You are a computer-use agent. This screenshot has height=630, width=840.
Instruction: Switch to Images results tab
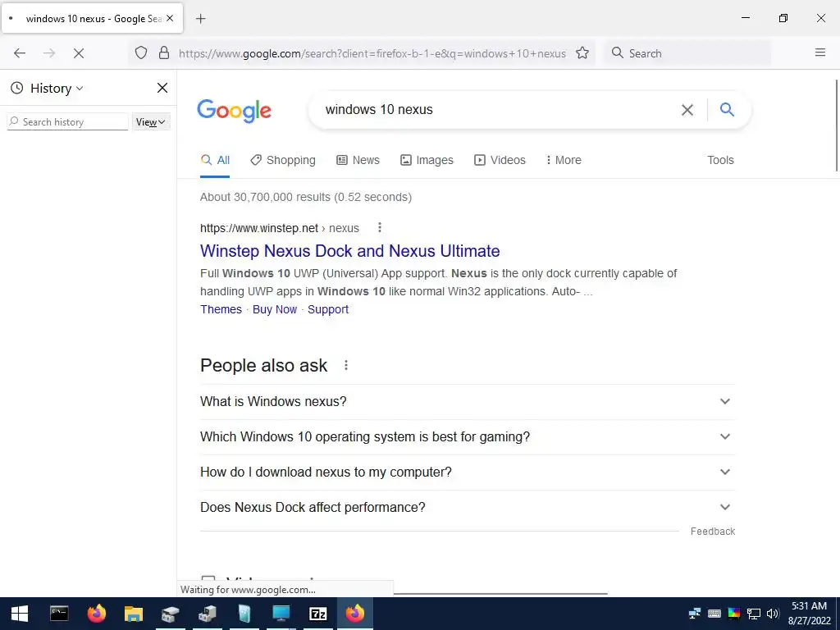coord(427,160)
